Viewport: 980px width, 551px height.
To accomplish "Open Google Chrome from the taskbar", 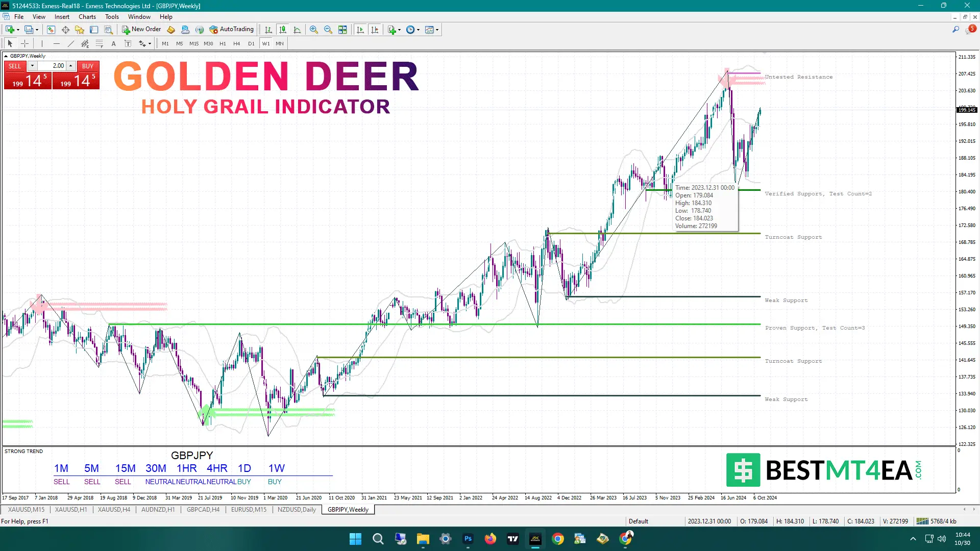I will [557, 539].
